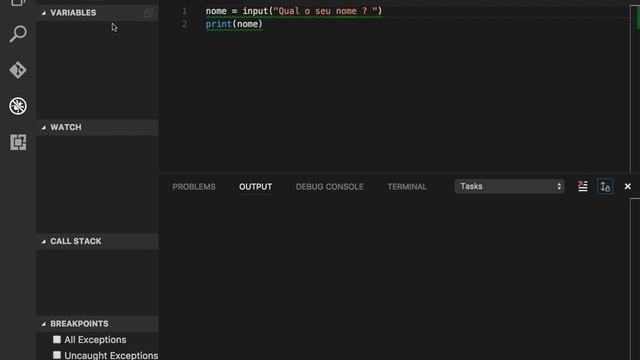Collapse the BREAKPOINTS section
This screenshot has height=360, width=640.
(x=44, y=324)
